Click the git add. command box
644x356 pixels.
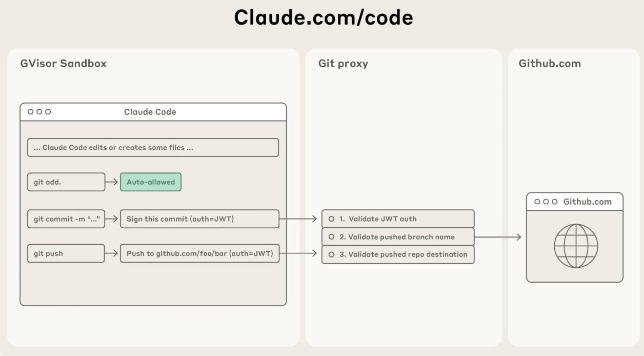coord(66,182)
